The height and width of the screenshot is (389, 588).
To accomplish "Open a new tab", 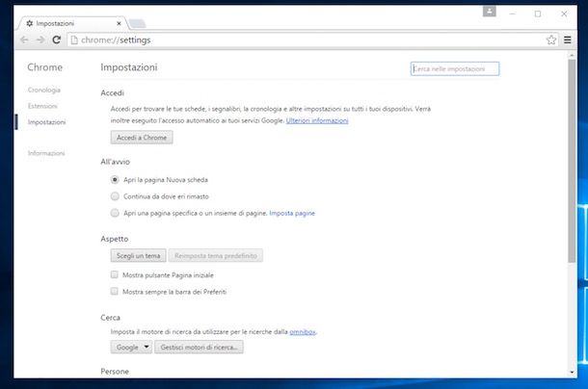I will [x=137, y=22].
